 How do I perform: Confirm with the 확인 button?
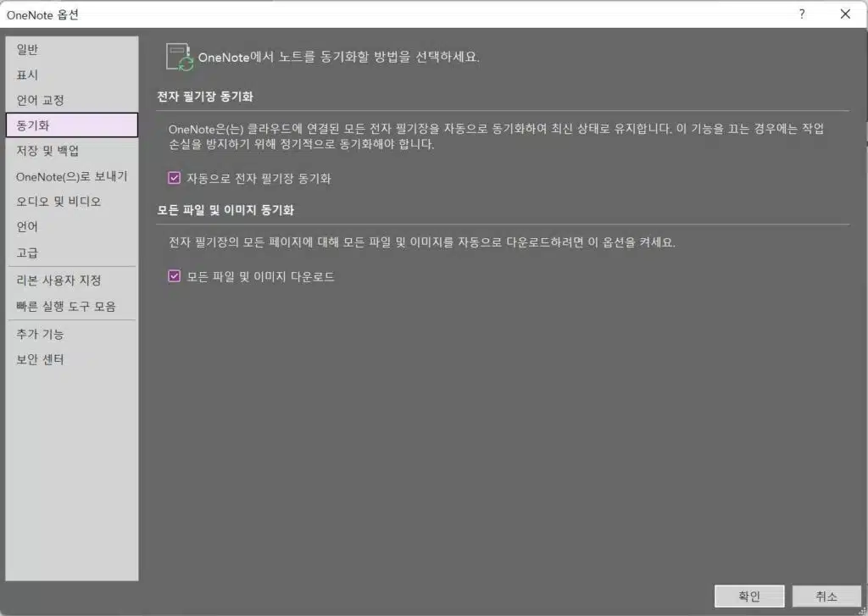(749, 596)
